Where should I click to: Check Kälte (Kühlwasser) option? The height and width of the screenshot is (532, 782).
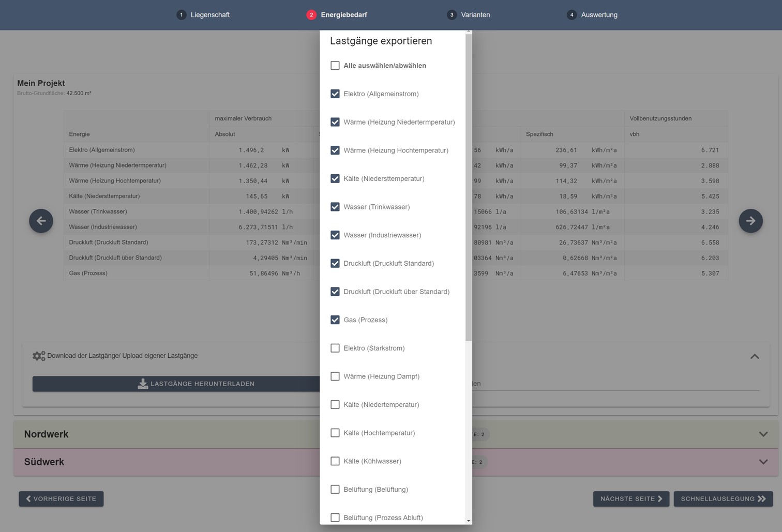335,461
